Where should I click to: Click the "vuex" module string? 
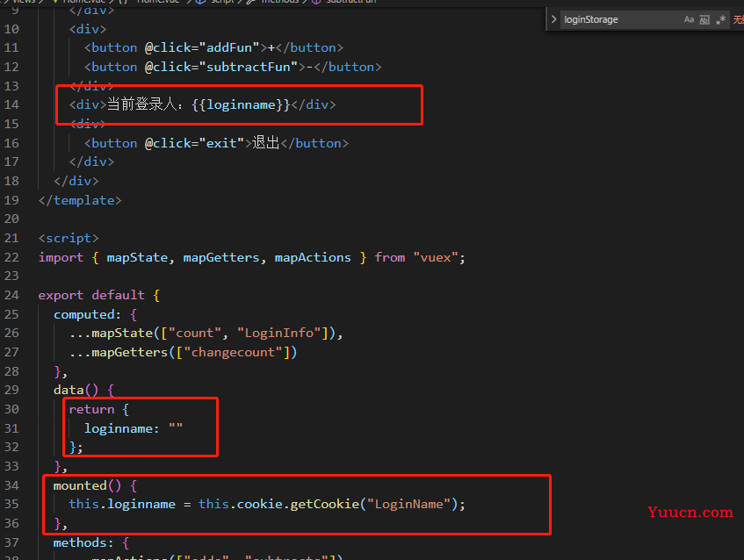click(436, 257)
